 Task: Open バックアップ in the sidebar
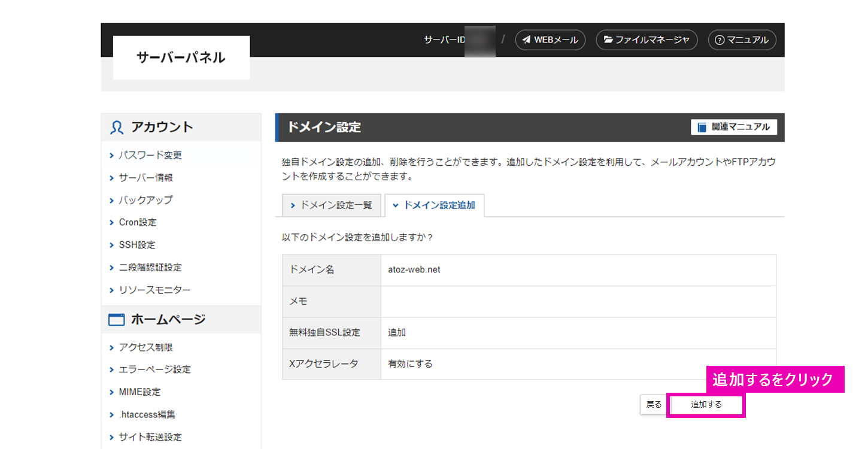(x=145, y=200)
